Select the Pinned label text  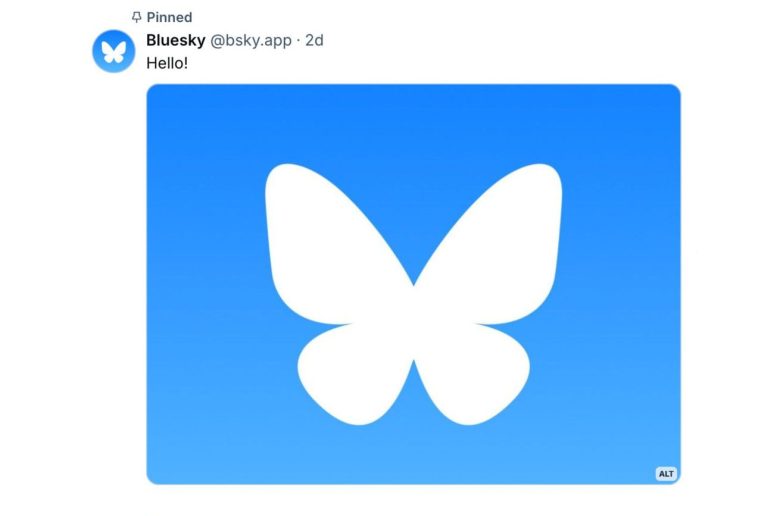tap(169, 17)
